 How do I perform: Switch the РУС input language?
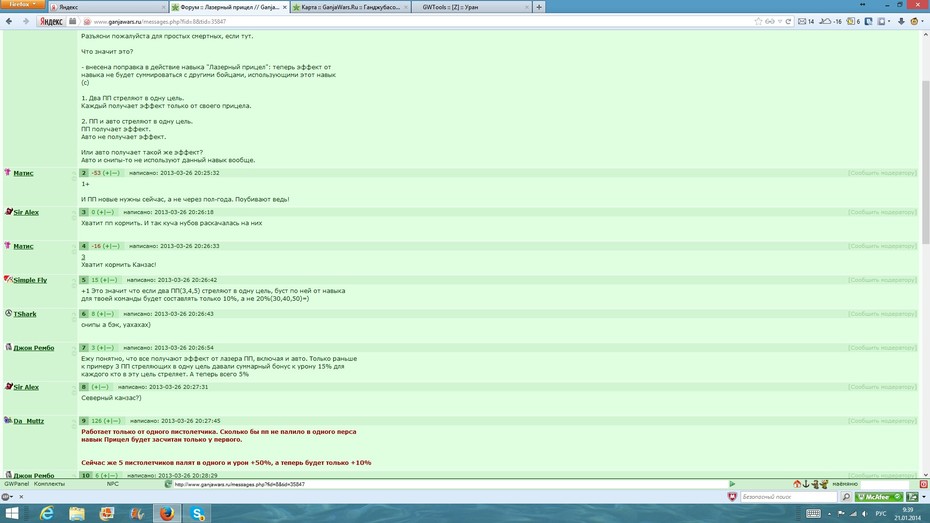click(x=881, y=514)
